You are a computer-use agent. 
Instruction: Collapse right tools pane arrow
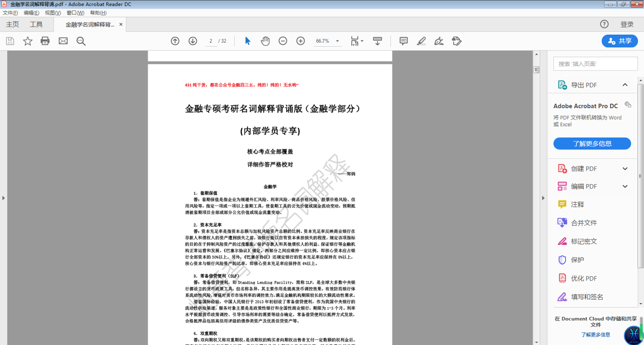coord(542,198)
